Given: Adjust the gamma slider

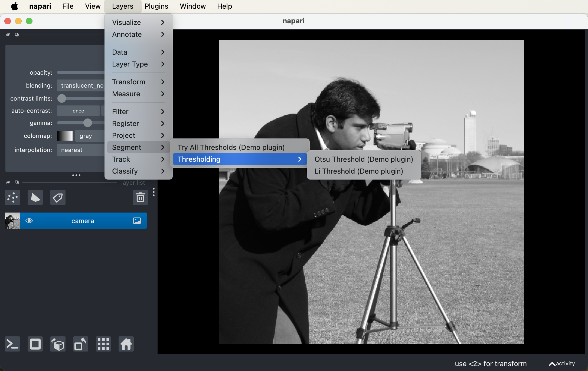Looking at the screenshot, I should point(88,123).
